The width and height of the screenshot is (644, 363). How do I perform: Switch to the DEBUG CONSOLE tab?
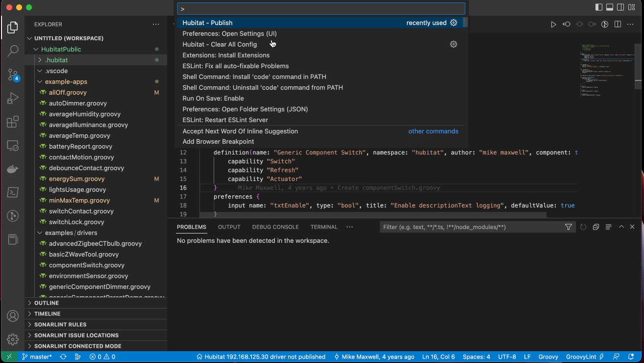275,227
